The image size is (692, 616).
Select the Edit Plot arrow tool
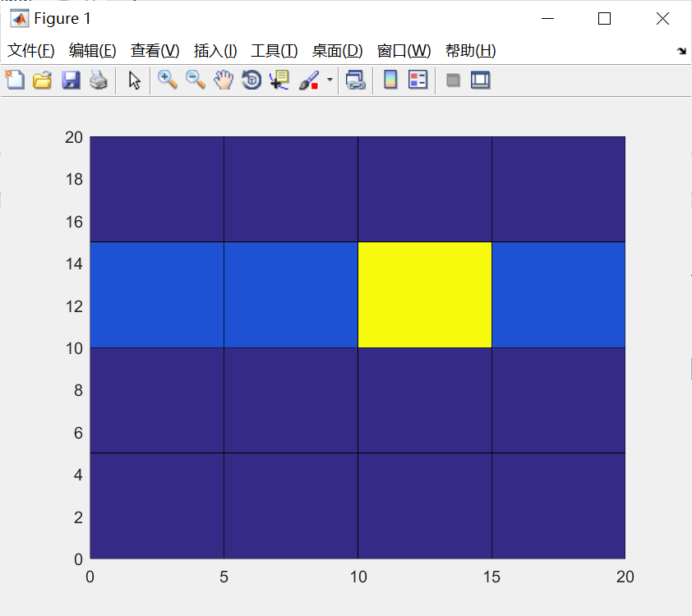pos(134,80)
